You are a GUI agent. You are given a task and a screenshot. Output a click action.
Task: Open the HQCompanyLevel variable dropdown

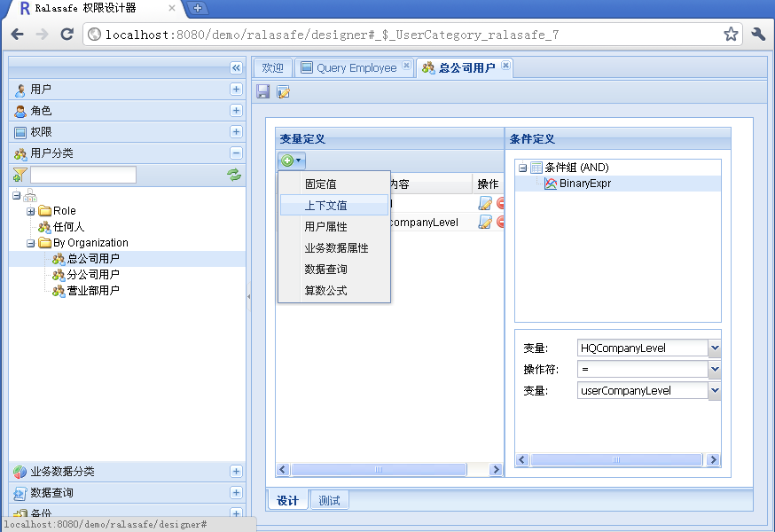(715, 348)
